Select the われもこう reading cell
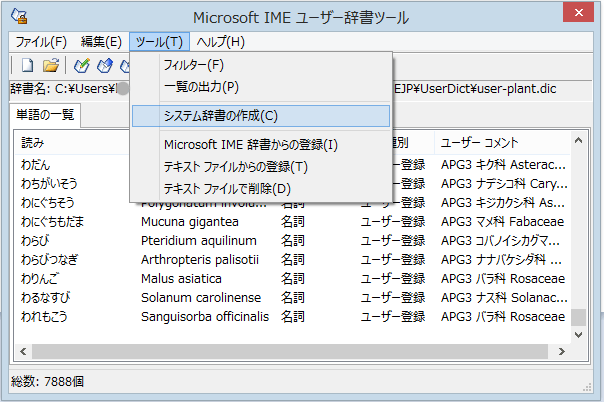Viewport: 604px width, 402px height. click(x=44, y=317)
